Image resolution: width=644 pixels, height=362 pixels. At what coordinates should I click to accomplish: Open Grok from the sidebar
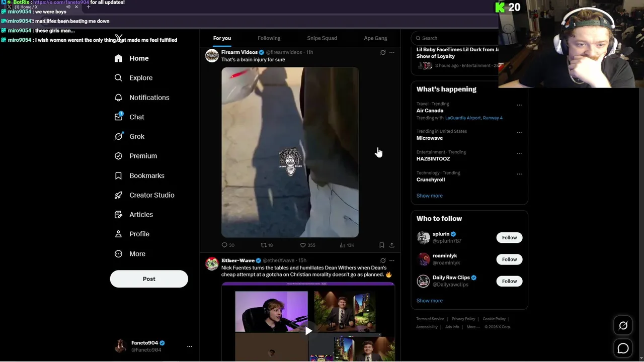coord(129,136)
